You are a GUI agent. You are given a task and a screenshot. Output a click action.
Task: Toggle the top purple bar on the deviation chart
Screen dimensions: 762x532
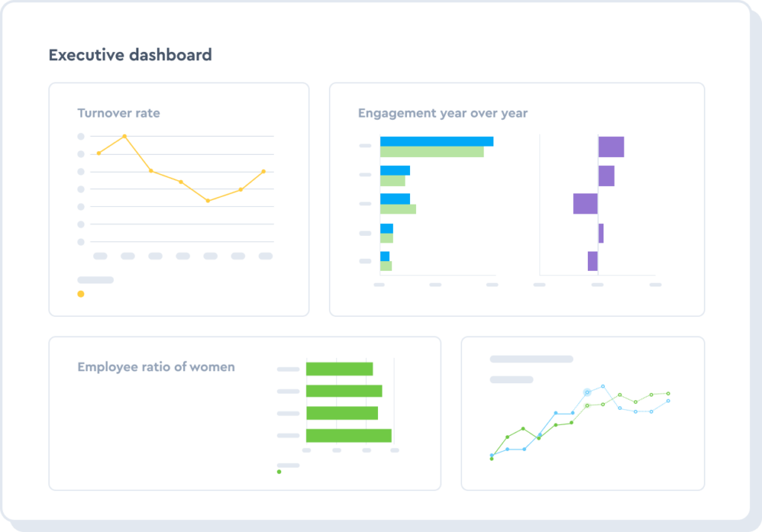(x=612, y=146)
